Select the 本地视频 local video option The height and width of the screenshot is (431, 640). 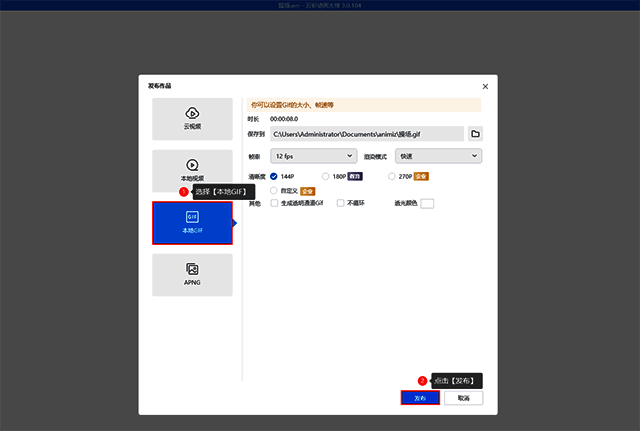(192, 169)
